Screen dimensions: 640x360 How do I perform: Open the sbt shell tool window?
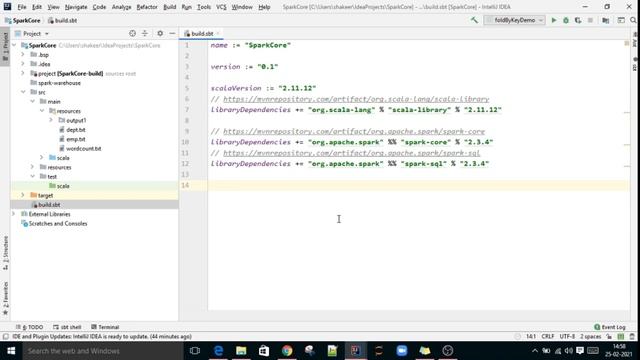(67, 327)
